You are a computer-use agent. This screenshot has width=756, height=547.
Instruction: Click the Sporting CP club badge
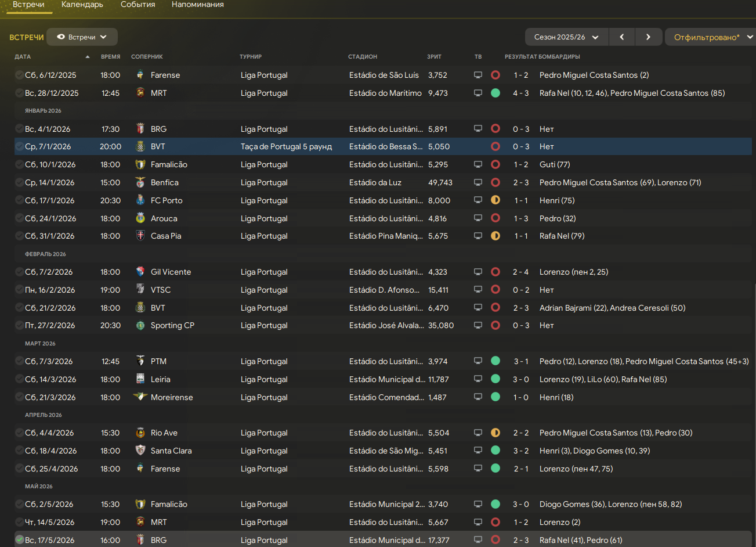140,325
